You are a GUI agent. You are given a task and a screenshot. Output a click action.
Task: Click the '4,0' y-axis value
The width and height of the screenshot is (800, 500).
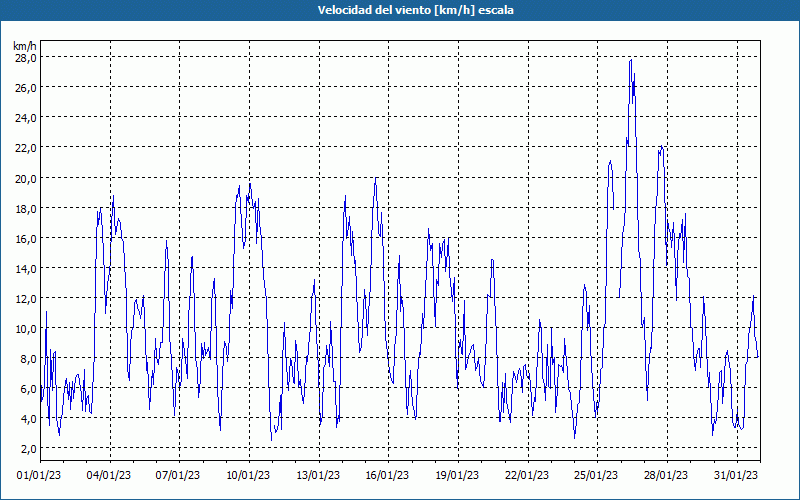[28, 418]
